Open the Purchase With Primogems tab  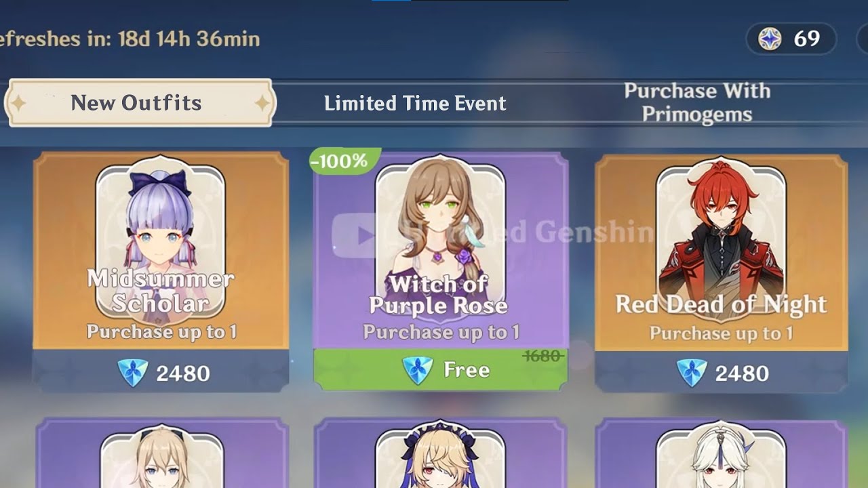tap(697, 102)
